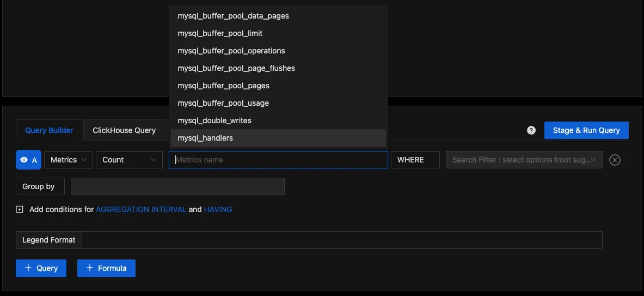
Task: Click the Group by input field
Action: coord(177,186)
